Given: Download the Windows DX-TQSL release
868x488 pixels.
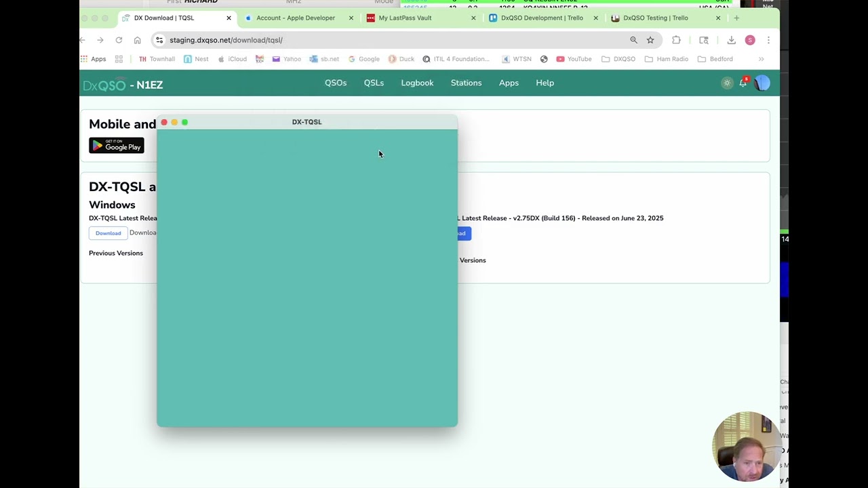Looking at the screenshot, I should point(108,233).
